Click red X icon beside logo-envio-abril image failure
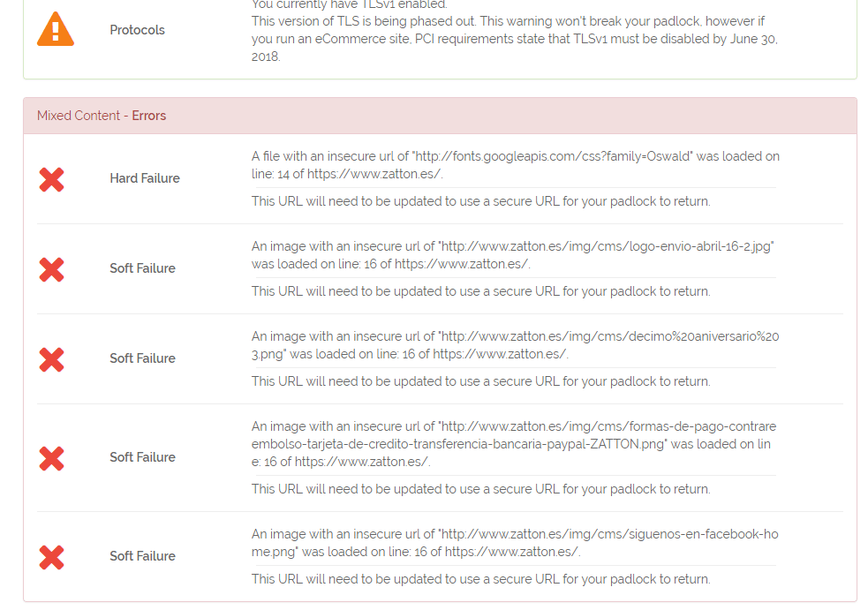Image resolution: width=868 pixels, height=610 pixels. 51,269
